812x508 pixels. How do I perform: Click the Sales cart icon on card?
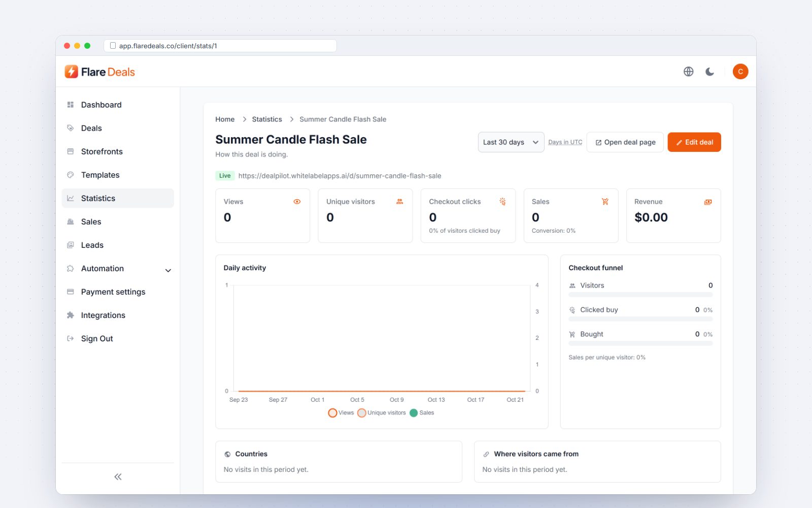tap(605, 202)
